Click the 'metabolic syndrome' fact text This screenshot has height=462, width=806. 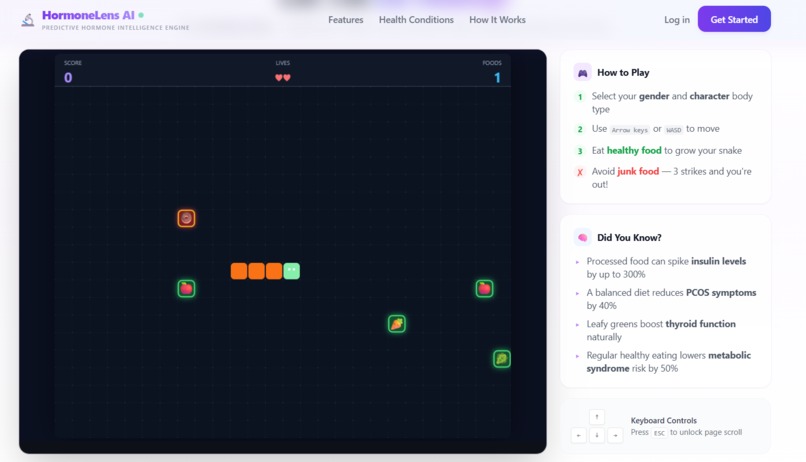669,362
